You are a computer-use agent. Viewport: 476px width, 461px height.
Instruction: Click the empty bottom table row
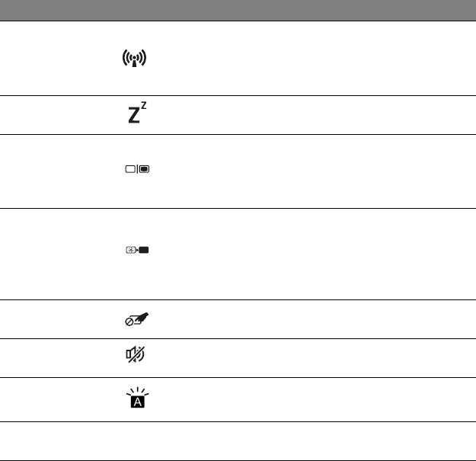click(x=238, y=441)
